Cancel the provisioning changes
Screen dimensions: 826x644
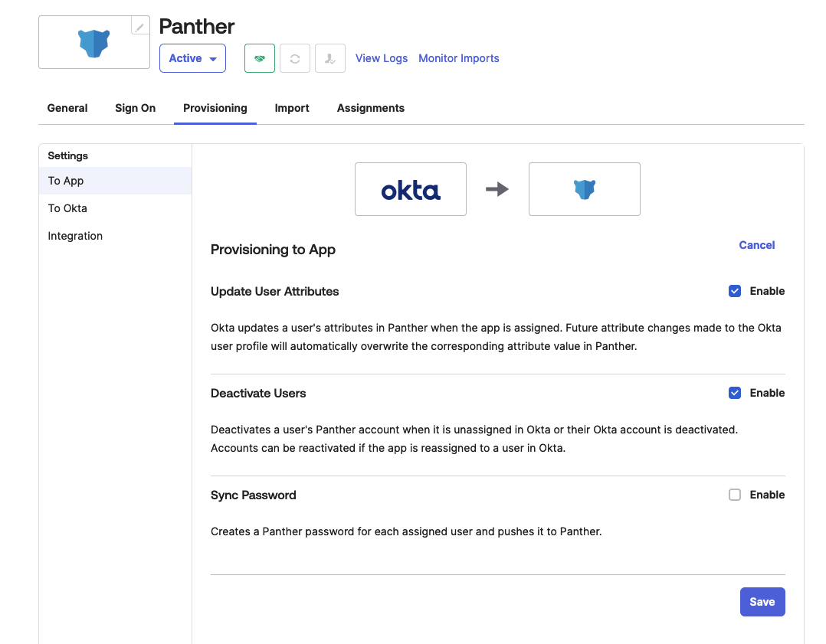(x=756, y=245)
